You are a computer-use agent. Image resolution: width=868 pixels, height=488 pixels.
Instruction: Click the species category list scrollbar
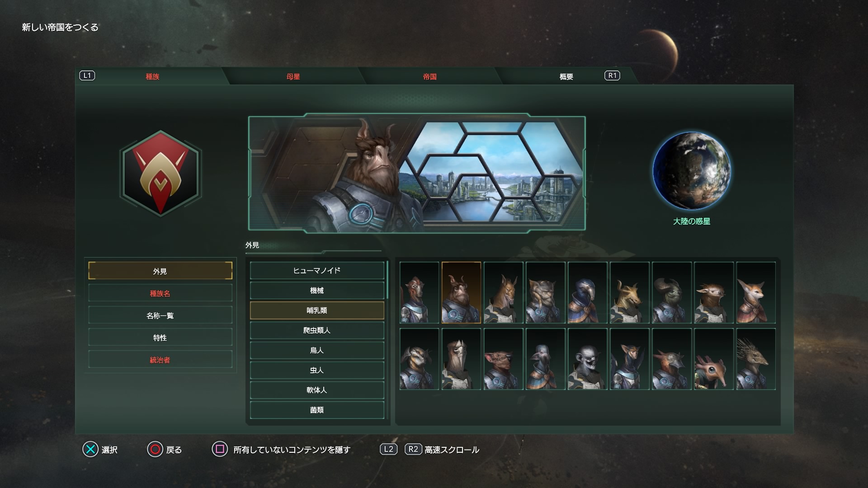point(387,280)
